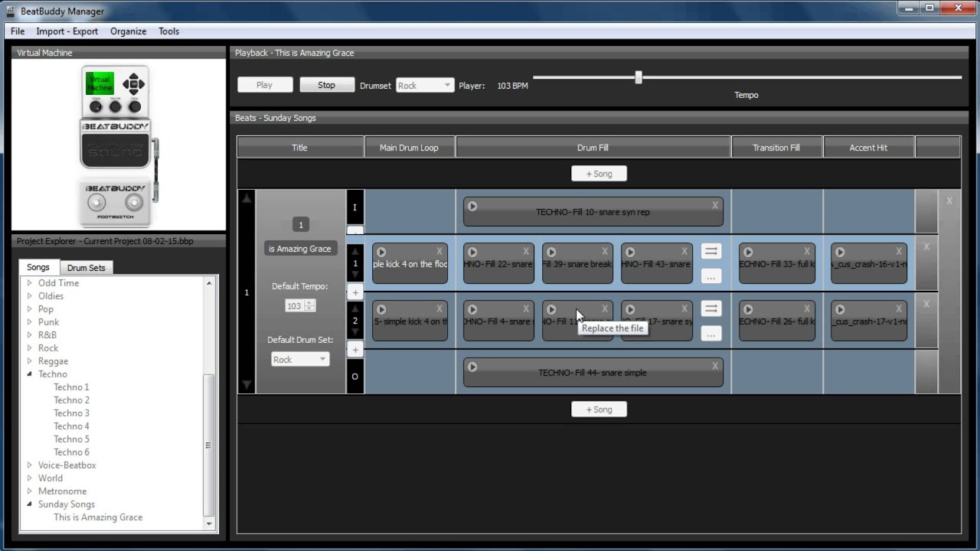Image resolution: width=980 pixels, height=551 pixels.
Task: Move part 1 down with its down arrow
Action: [x=355, y=275]
